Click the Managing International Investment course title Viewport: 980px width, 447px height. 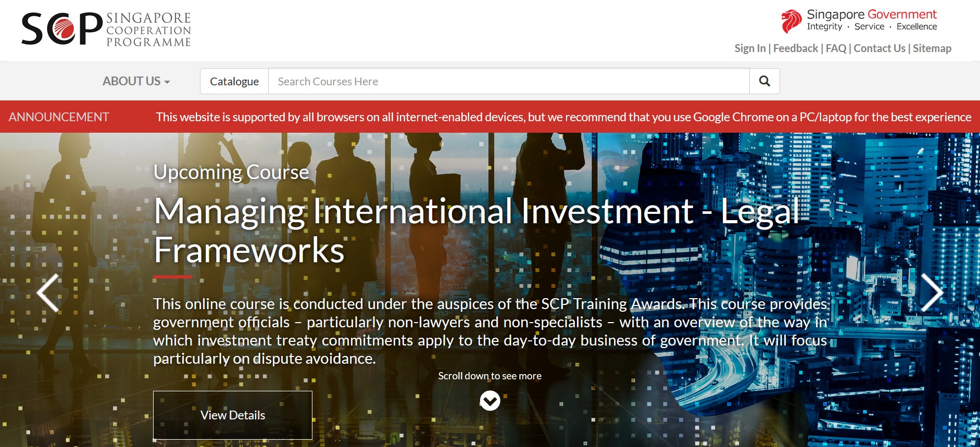(476, 231)
